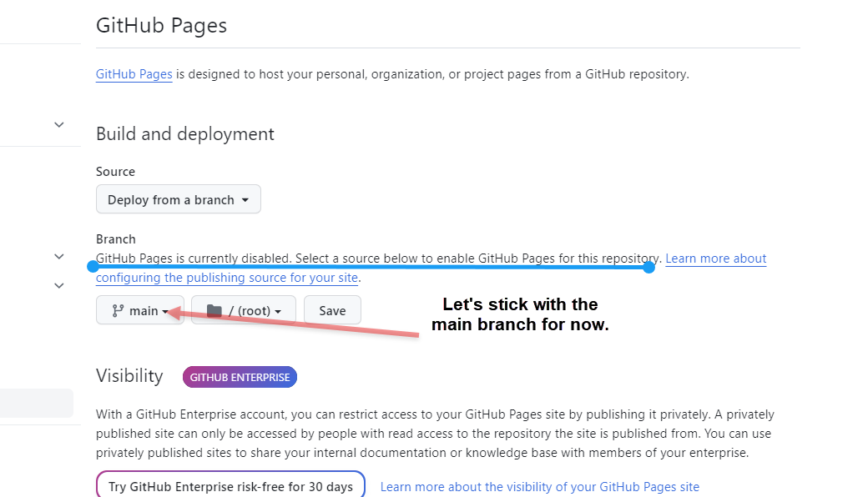868x497 pixels.
Task: Expand the middle sidebar chevron
Action: click(x=59, y=256)
